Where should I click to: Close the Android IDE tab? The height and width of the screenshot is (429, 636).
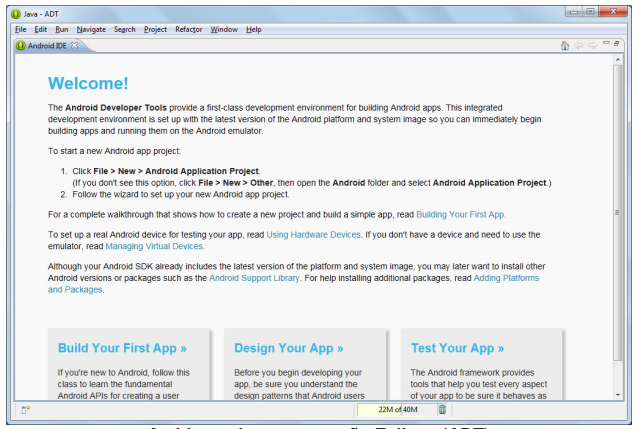pyautogui.click(x=73, y=47)
